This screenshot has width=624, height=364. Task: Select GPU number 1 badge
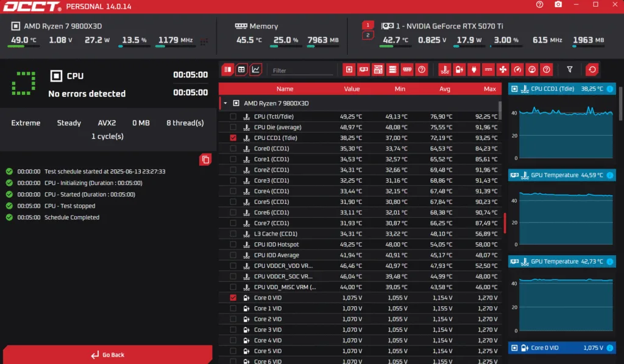click(x=367, y=25)
